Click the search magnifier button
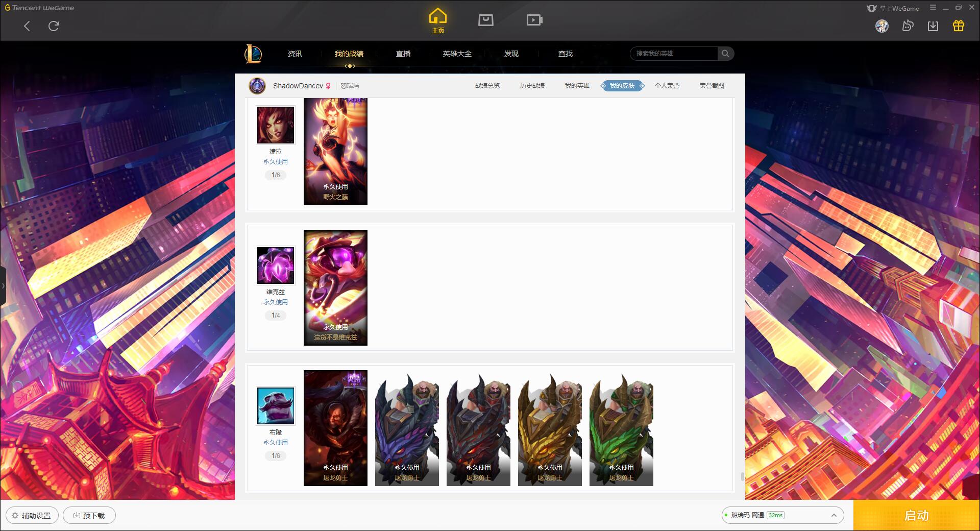Screen dimensions: 980x531 click(x=725, y=54)
